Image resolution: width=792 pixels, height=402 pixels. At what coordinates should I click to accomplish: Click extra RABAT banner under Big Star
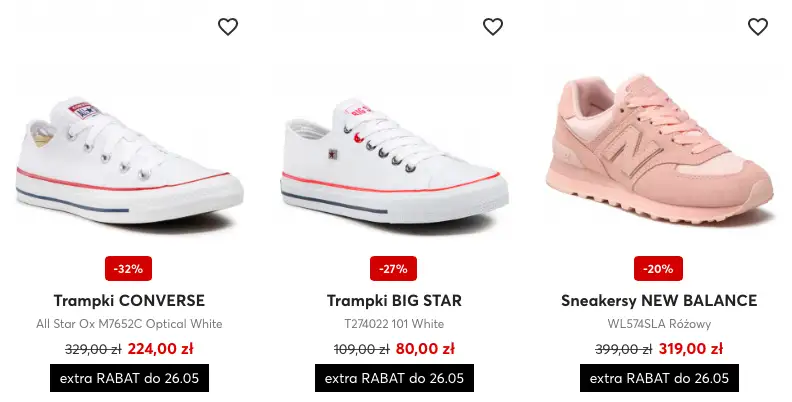(x=394, y=378)
